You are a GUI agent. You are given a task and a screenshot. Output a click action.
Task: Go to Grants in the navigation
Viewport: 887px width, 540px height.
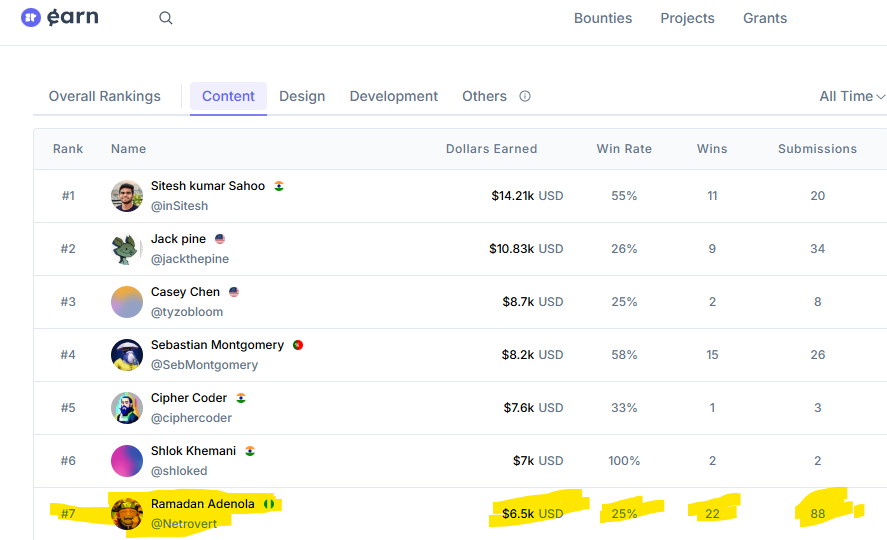[765, 18]
